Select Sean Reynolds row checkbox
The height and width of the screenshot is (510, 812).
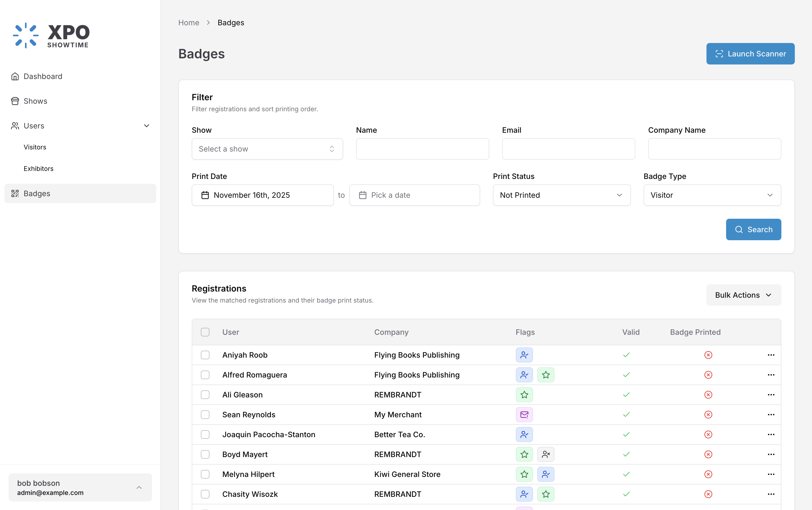point(205,415)
